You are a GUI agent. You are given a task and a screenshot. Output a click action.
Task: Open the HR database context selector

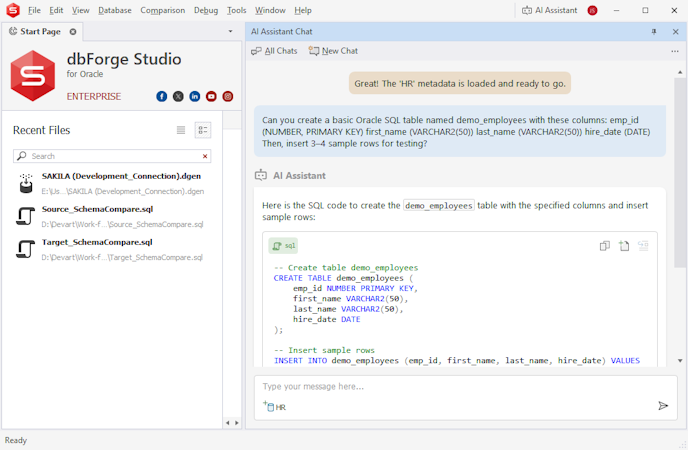tap(274, 407)
